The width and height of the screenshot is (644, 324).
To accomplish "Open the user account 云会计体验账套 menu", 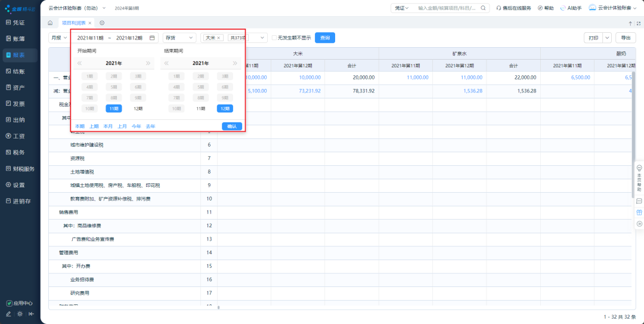I will [614, 8].
